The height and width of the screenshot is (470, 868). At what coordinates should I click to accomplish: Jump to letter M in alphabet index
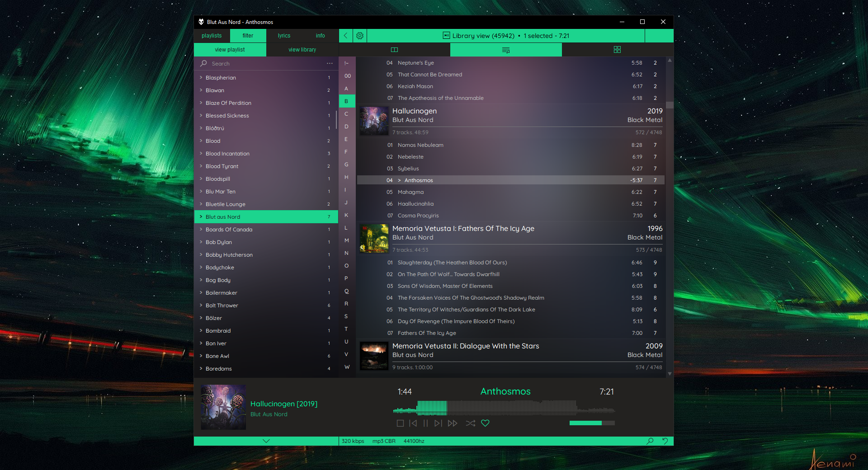346,240
